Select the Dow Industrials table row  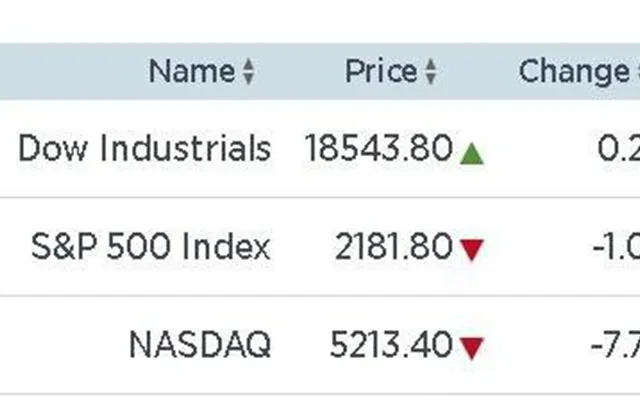click(320, 148)
